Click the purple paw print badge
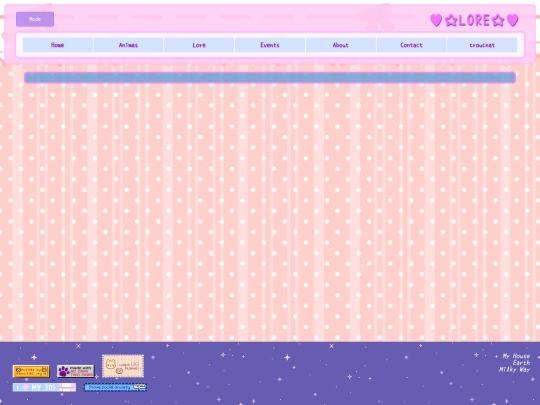This screenshot has height=405, width=540. coord(75,371)
